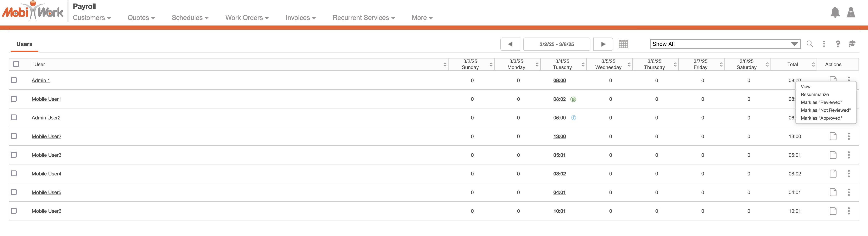This screenshot has width=868, height=236.
Task: Go to previous week arrow
Action: (510, 44)
